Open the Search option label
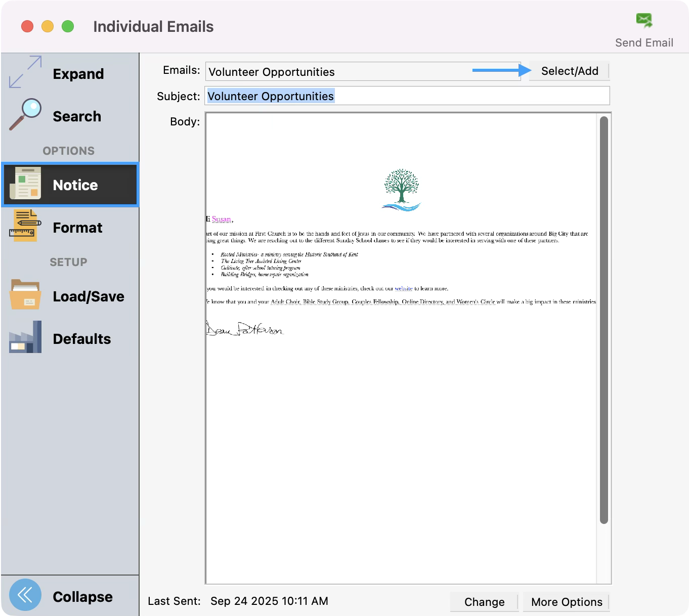The width and height of the screenshot is (689, 616). 77,116
